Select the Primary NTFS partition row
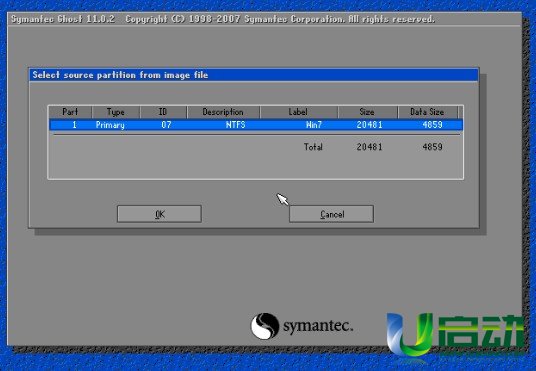 (256, 125)
